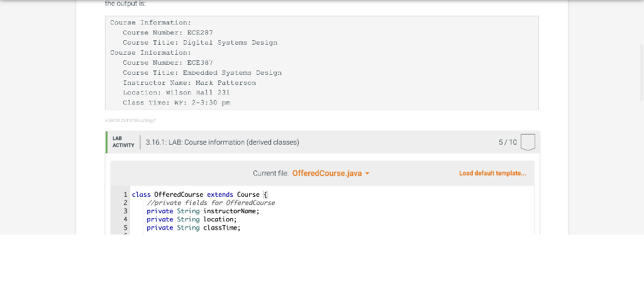Click 'private String classTime;' code line
644x288 pixels.
coord(194,228)
